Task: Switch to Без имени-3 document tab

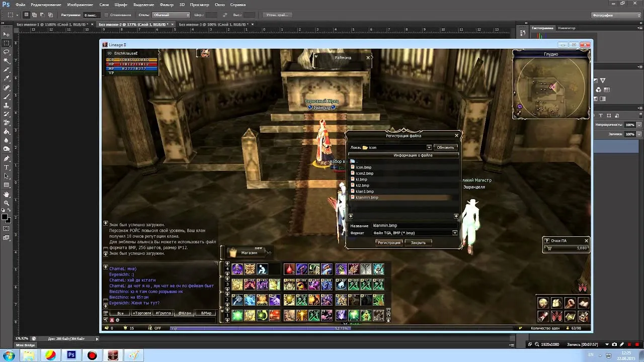Action: click(214, 24)
